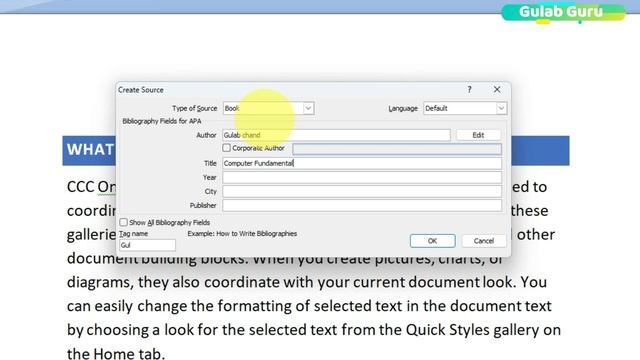Viewport: 640px width, 360px height.
Task: Click the Corporate Author text field
Action: pyautogui.click(x=397, y=149)
